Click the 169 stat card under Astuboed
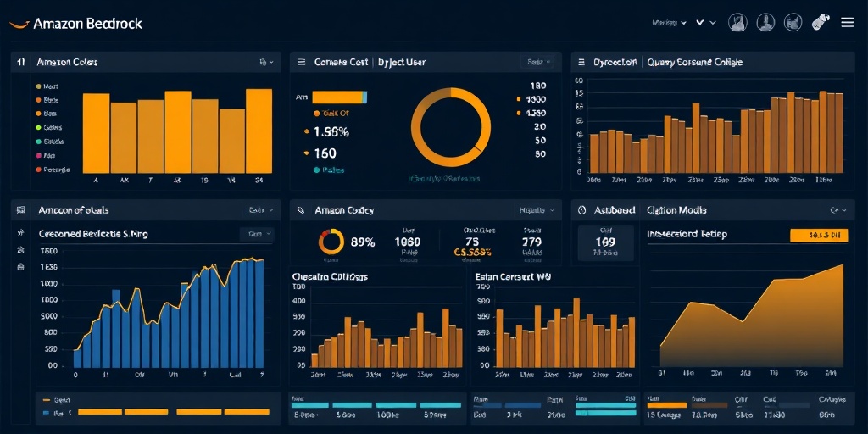This screenshot has height=434, width=868. coord(605,242)
